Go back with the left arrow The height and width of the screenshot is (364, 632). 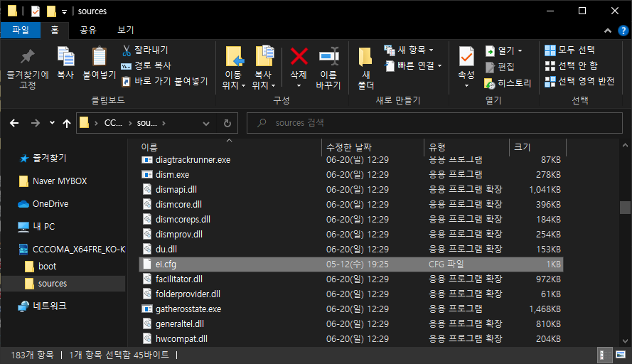click(x=14, y=123)
